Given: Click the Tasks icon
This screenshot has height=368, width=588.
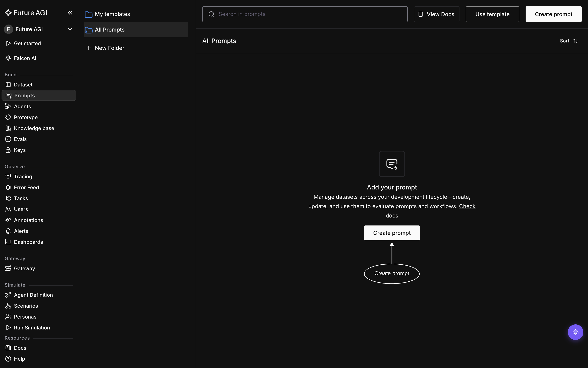Looking at the screenshot, I should (8, 198).
